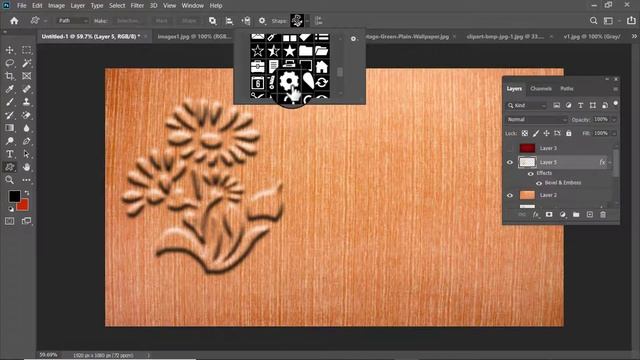
Task: Select the Gradient tool
Action: (x=9, y=128)
